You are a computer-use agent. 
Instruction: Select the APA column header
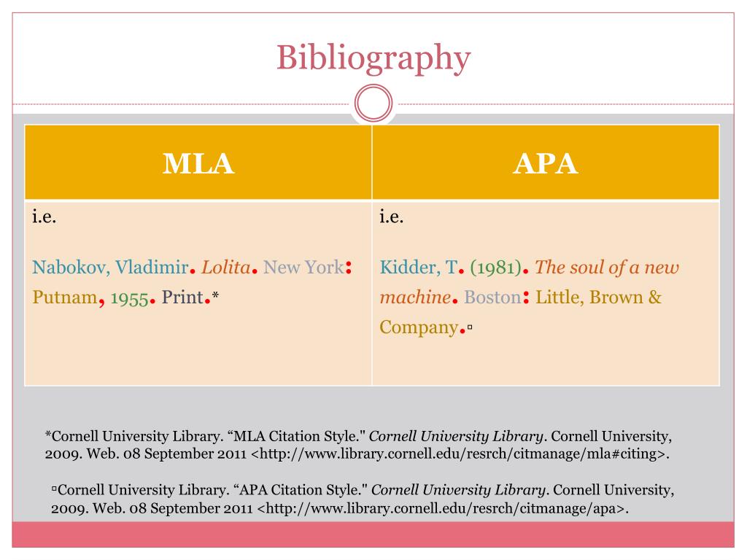tap(546, 163)
